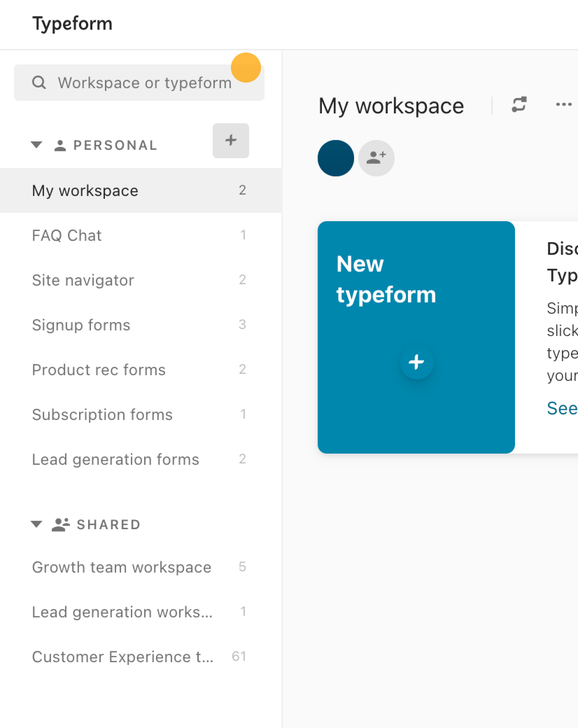This screenshot has height=728, width=578.
Task: Add a new personal workspace with plus button
Action: point(231,140)
